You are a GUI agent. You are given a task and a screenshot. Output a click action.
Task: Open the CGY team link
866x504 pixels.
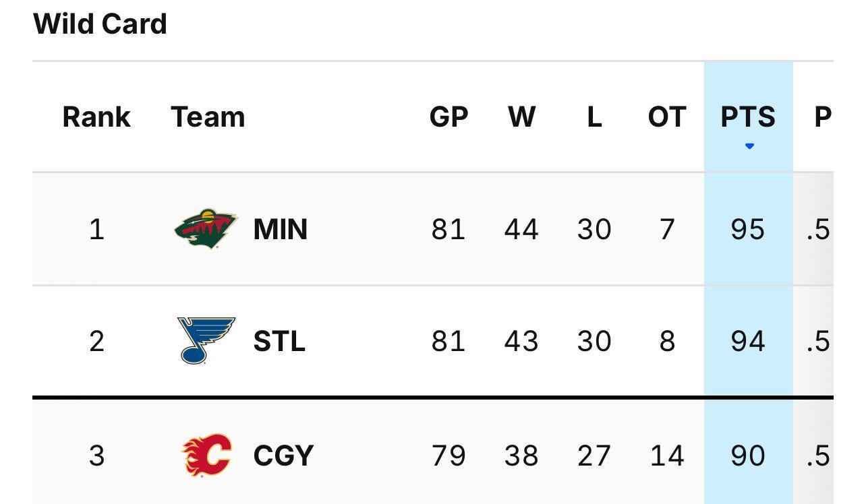point(283,456)
